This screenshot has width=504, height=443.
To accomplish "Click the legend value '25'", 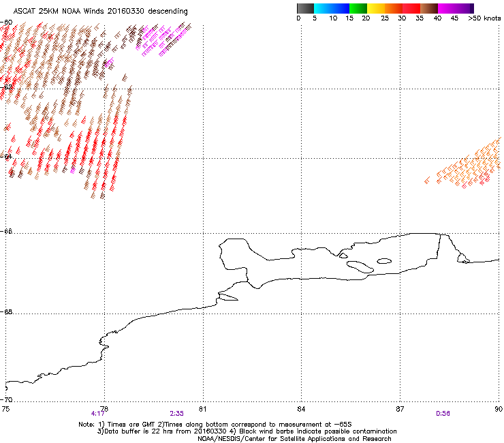I will pos(385,18).
